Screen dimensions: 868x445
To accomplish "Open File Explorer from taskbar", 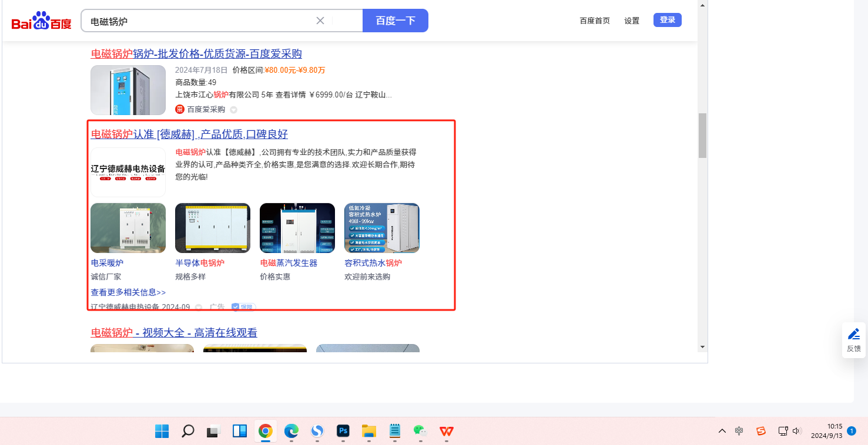I will [x=368, y=431].
